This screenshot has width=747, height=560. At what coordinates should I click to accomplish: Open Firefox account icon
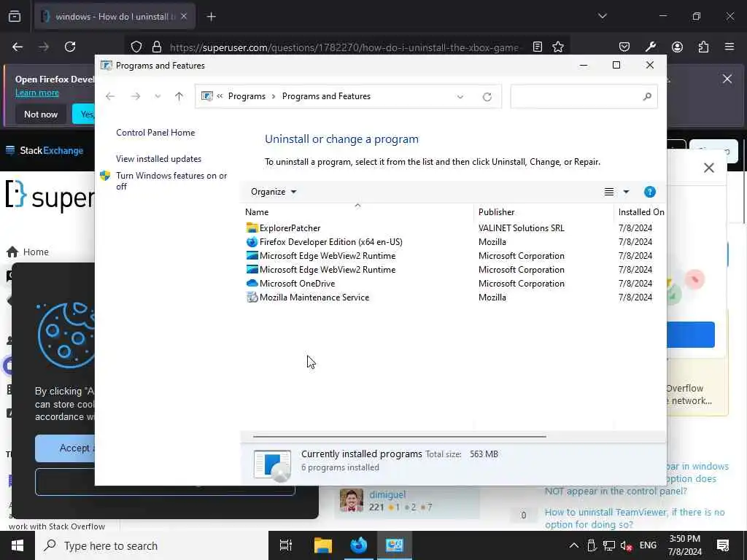pyautogui.click(x=677, y=47)
